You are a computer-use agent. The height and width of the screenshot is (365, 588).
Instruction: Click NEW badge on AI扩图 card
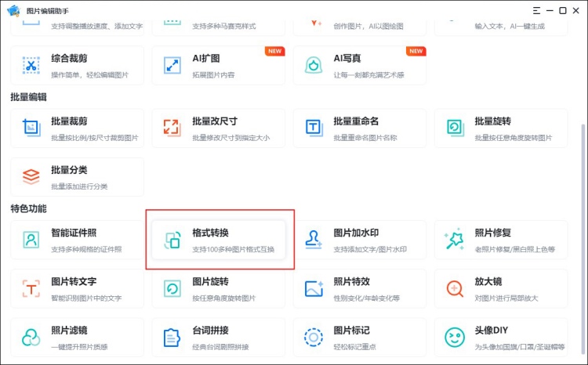[275, 51]
